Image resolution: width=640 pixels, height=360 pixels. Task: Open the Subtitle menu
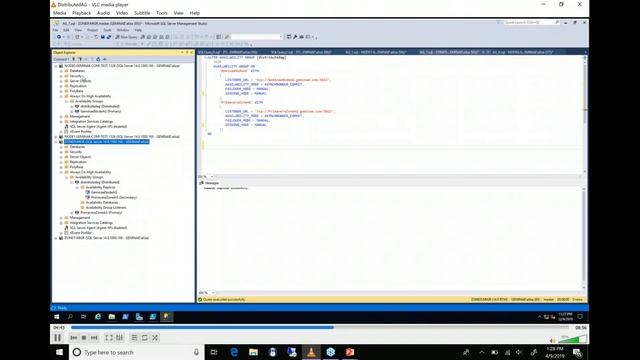pos(142,13)
